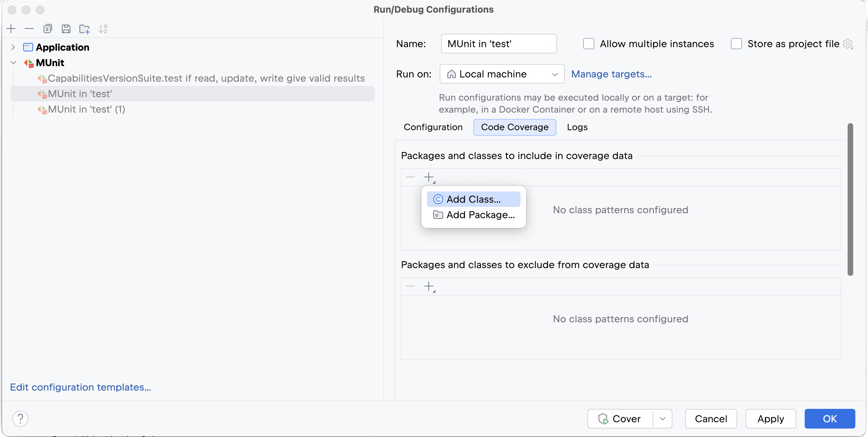The width and height of the screenshot is (868, 437).
Task: Open the Cover button dropdown arrow
Action: point(663,418)
